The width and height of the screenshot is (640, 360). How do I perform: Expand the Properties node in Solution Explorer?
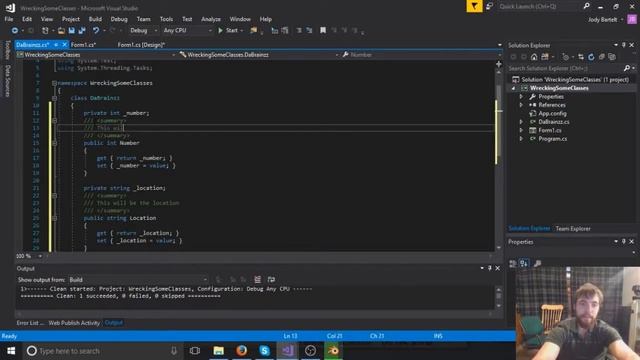pos(521,97)
